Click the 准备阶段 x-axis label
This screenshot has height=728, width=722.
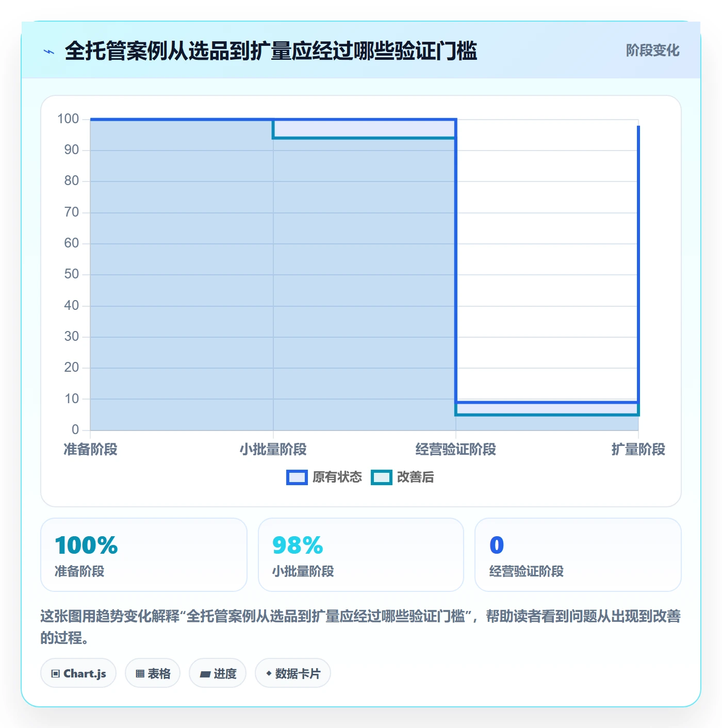click(90, 450)
